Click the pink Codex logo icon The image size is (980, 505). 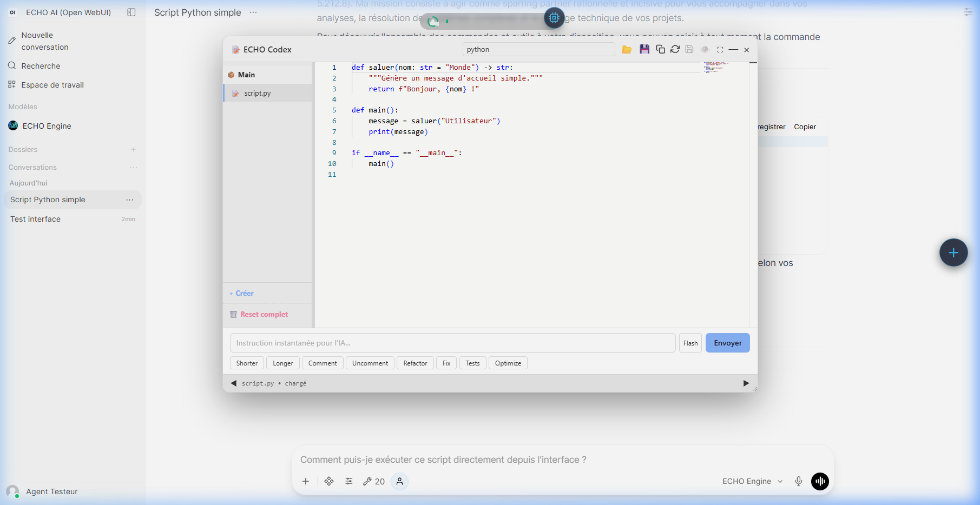coord(235,50)
